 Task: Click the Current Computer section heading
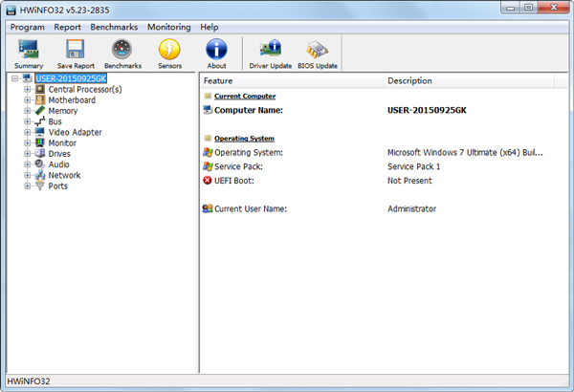(245, 96)
